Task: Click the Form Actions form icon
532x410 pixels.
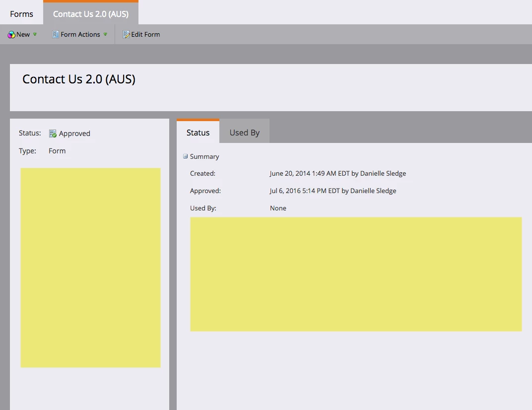Action: tap(55, 34)
